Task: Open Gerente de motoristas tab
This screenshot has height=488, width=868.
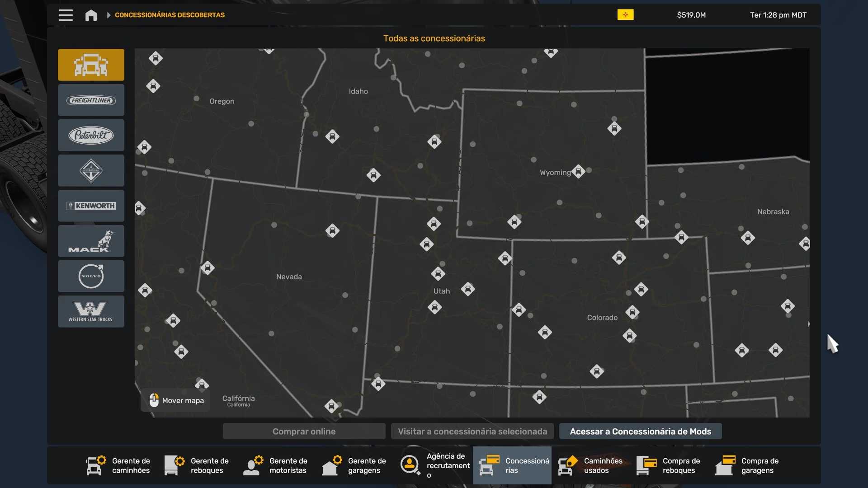Action: pos(276,465)
